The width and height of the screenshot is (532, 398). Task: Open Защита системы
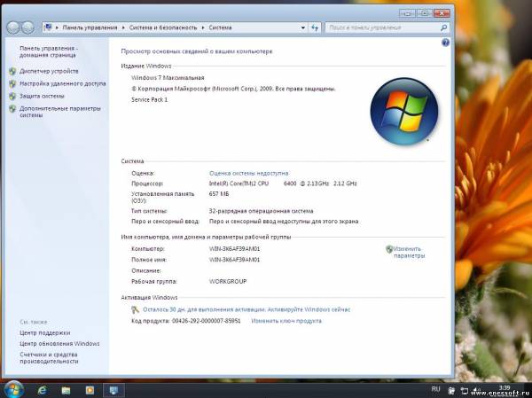[42, 96]
